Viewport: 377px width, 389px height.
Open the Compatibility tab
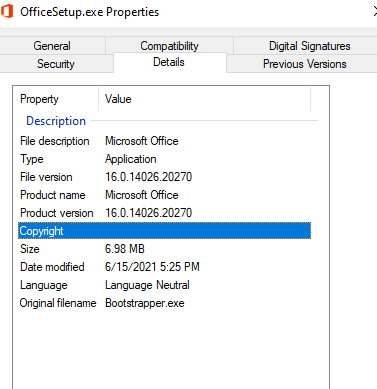tap(169, 45)
